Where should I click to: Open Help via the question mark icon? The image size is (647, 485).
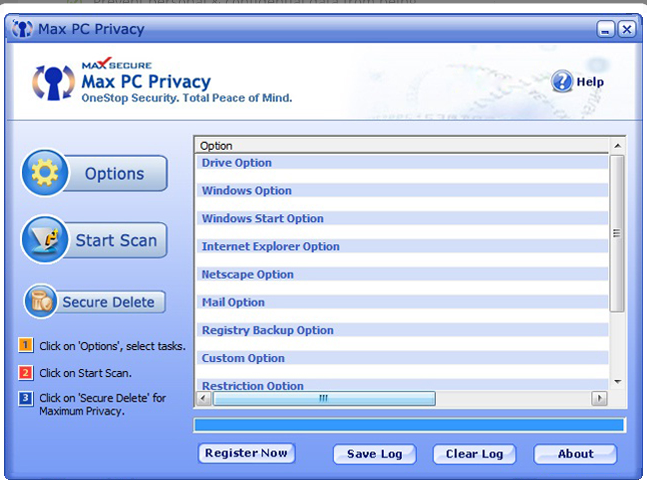562,82
